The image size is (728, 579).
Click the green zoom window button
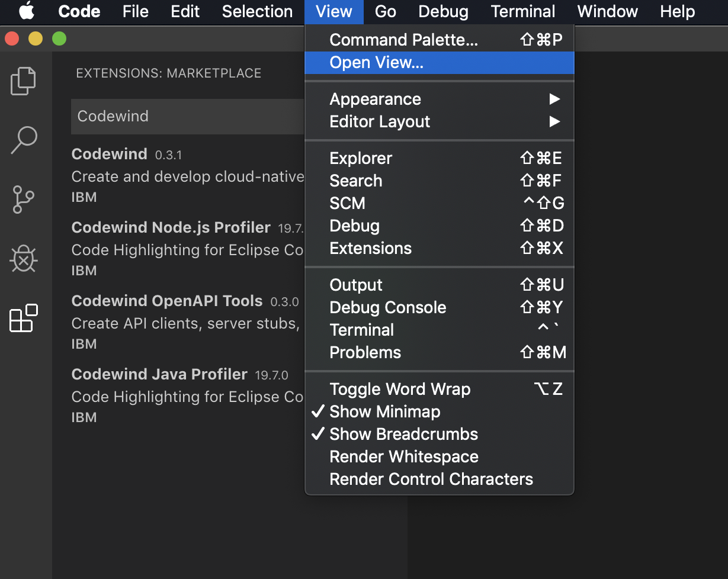(59, 39)
